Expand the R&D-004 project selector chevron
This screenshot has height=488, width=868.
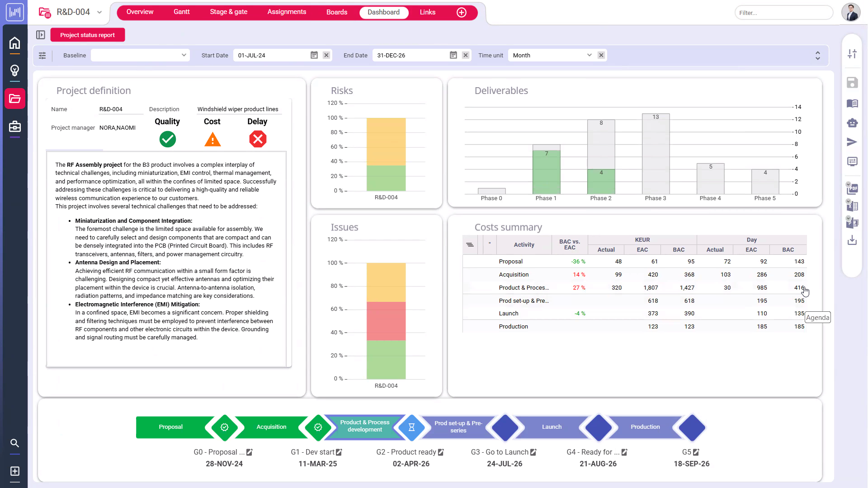pos(99,12)
